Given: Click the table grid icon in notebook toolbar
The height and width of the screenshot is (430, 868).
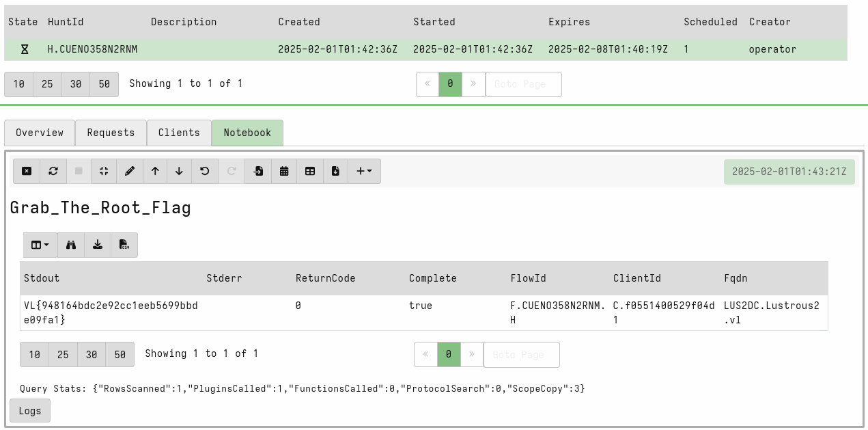Looking at the screenshot, I should [310, 172].
